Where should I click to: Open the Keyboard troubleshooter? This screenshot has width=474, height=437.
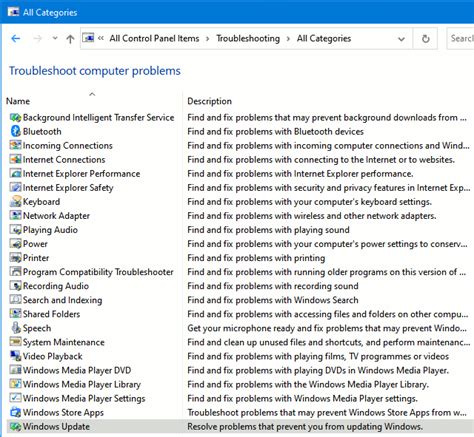pos(41,202)
